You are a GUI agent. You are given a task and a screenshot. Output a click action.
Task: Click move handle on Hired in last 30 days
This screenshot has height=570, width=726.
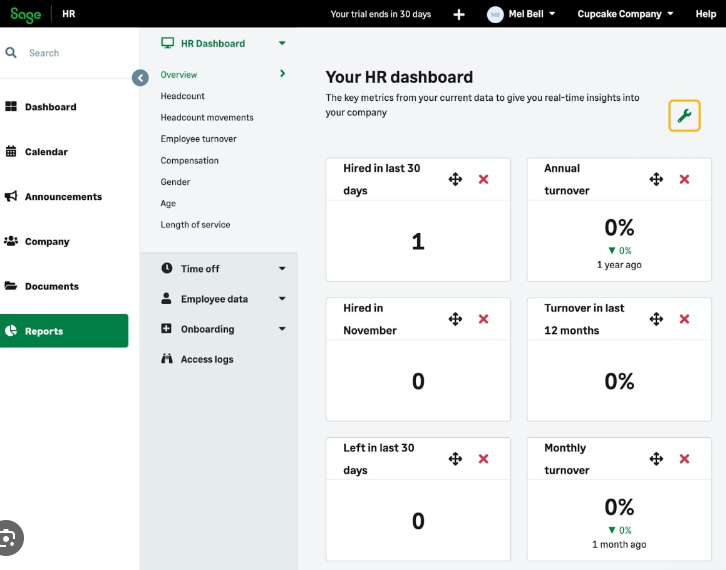pyautogui.click(x=455, y=179)
